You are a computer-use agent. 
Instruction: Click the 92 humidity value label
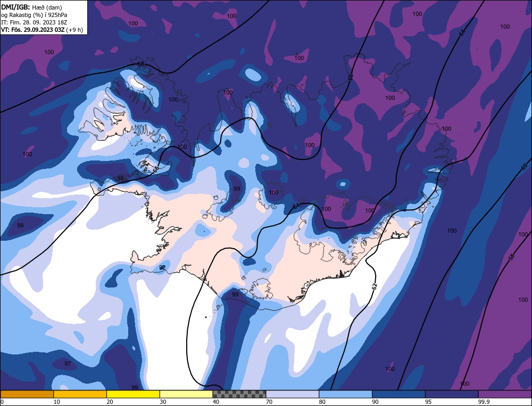pyautogui.click(x=162, y=267)
